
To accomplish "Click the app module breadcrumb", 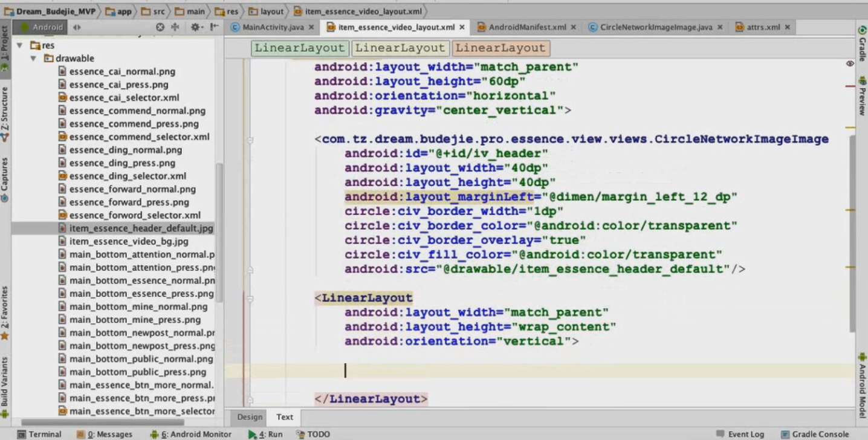I will [x=118, y=11].
